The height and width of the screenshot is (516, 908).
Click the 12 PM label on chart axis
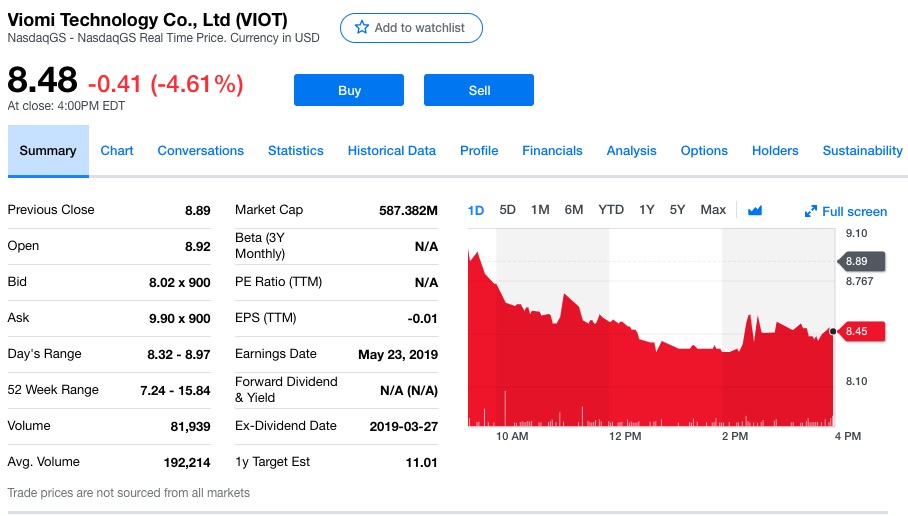click(625, 436)
